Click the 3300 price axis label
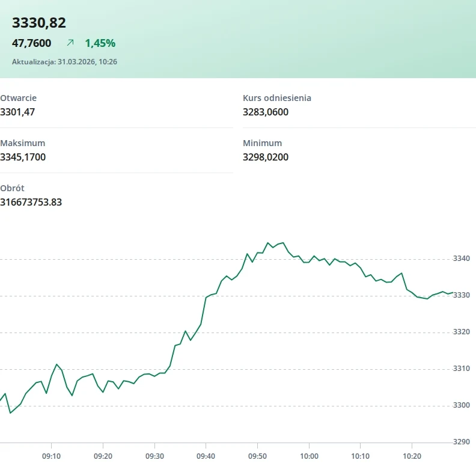This screenshot has width=476, height=475. pyautogui.click(x=462, y=405)
